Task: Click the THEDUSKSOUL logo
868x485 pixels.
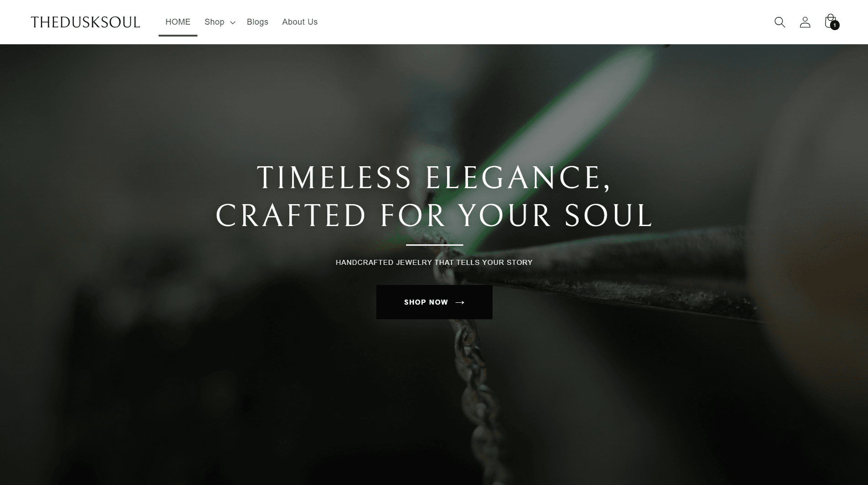Action: tap(85, 22)
